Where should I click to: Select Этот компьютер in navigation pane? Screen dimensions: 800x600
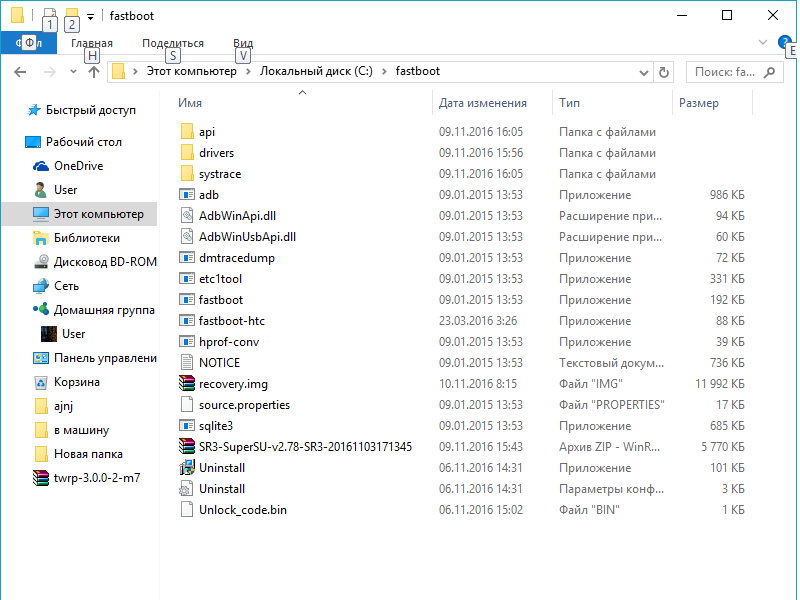(x=98, y=214)
